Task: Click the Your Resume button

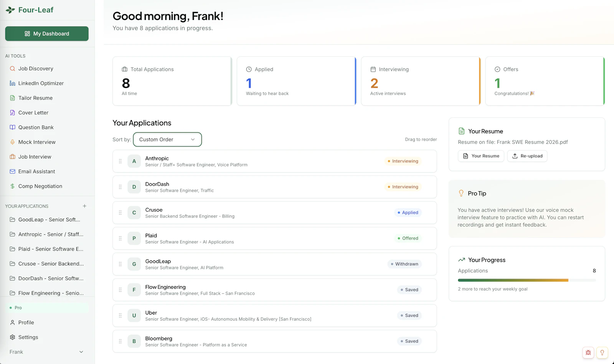Action: 481,156
